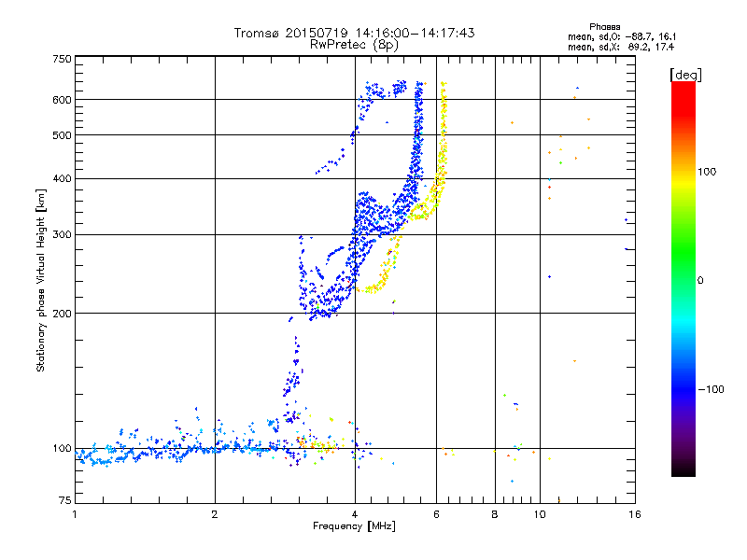Click the 'Stationary phase Virtual Height [km]' axis label
The height and width of the screenshot is (560, 747).
pyautogui.click(x=41, y=280)
